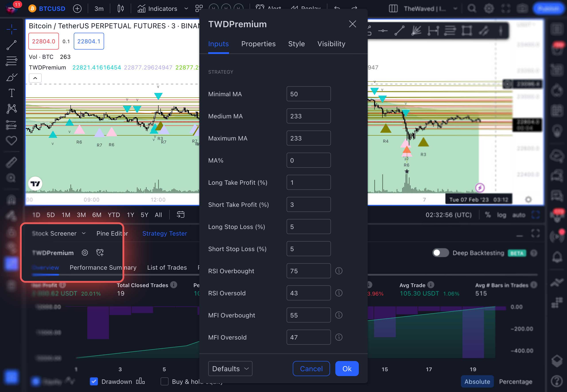Screen dimensions: 567x392
Task: Open the Strategy Tester tab
Action: 165,233
